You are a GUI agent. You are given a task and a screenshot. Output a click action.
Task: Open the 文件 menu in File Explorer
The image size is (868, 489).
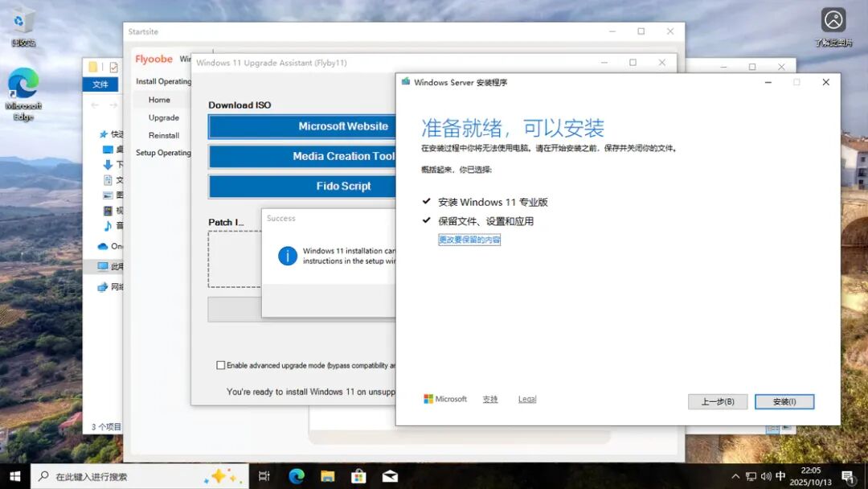101,83
